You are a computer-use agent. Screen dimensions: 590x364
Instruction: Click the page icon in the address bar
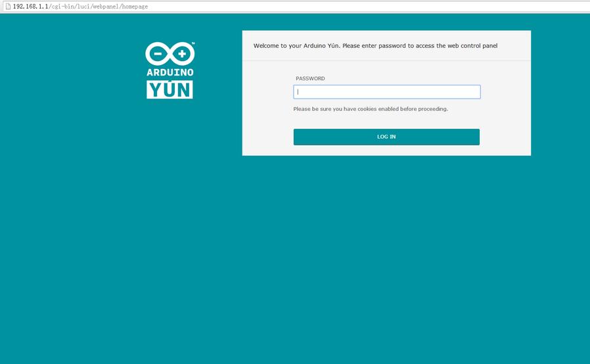click(x=8, y=6)
